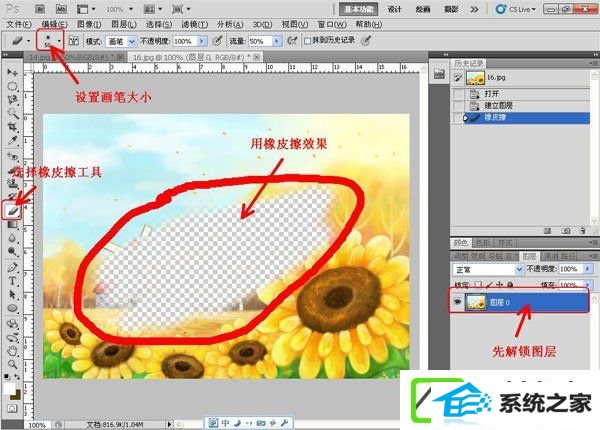
Task: Open the Brush panel toggle icon
Action: (73, 40)
